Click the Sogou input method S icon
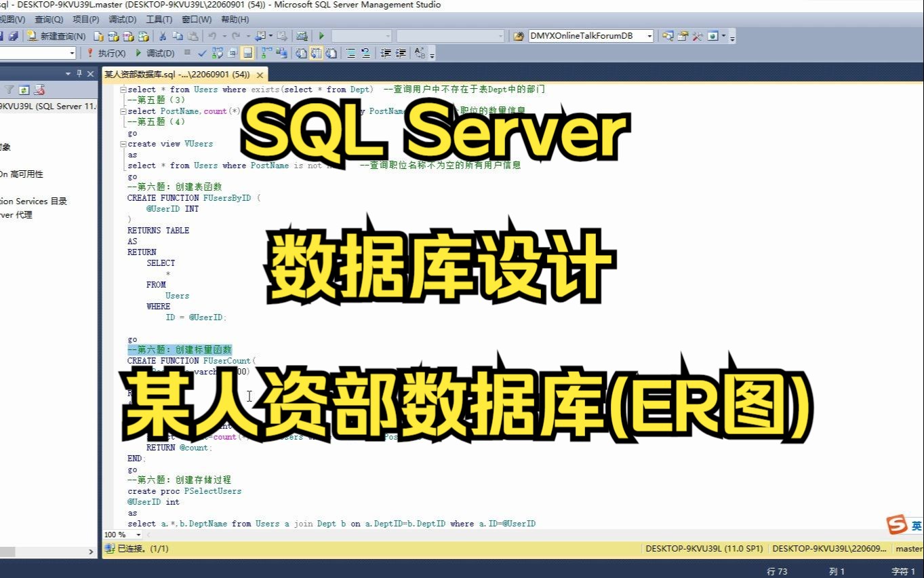Image resolution: width=924 pixels, height=578 pixels. pyautogui.click(x=897, y=524)
